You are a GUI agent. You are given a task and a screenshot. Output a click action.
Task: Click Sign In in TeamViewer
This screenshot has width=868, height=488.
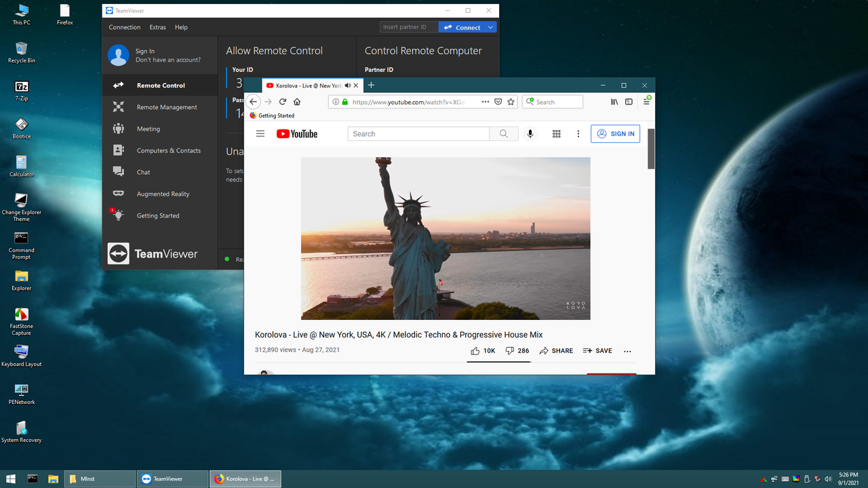pos(145,51)
